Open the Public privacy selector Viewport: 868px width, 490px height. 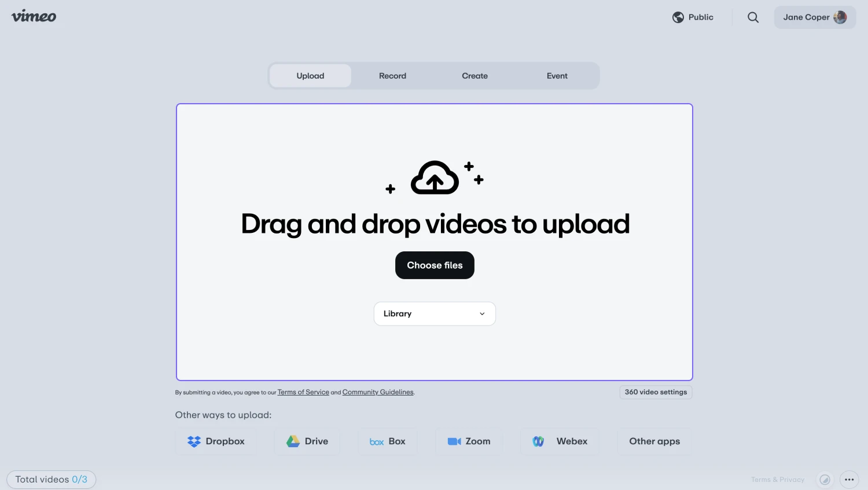coord(693,17)
